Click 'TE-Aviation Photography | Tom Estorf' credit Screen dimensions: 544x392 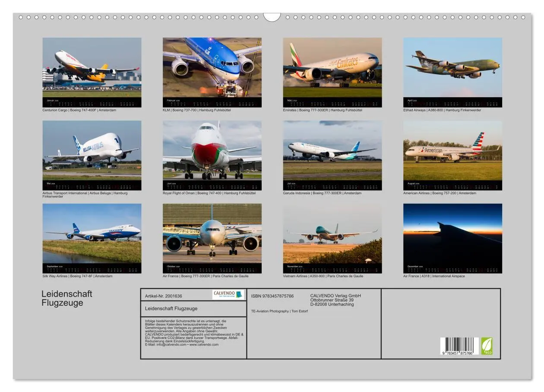click(x=279, y=311)
